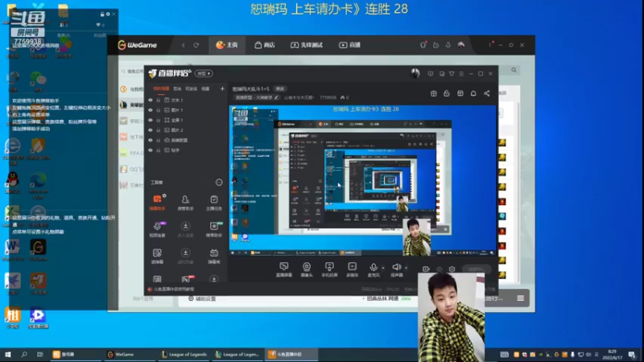Open the WeGame profile avatar
644x362 pixels.
click(461, 45)
